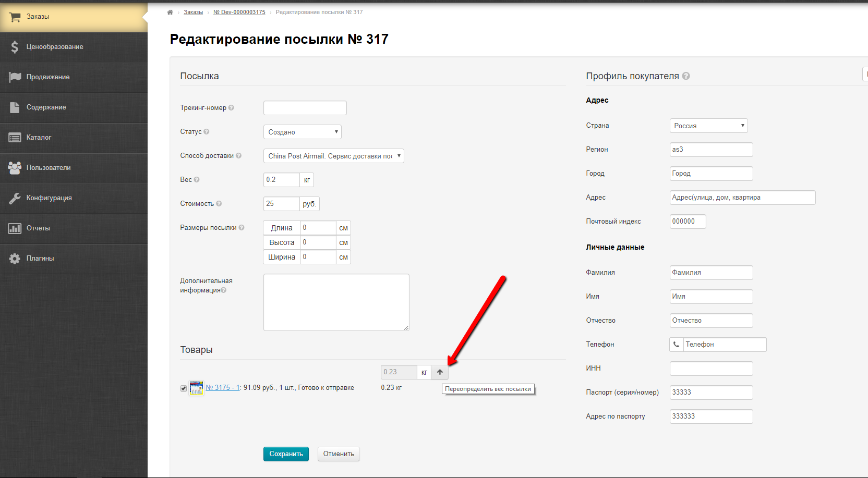Open Конфигурация menu in sidebar
This screenshot has width=868, height=478.
tap(74, 198)
